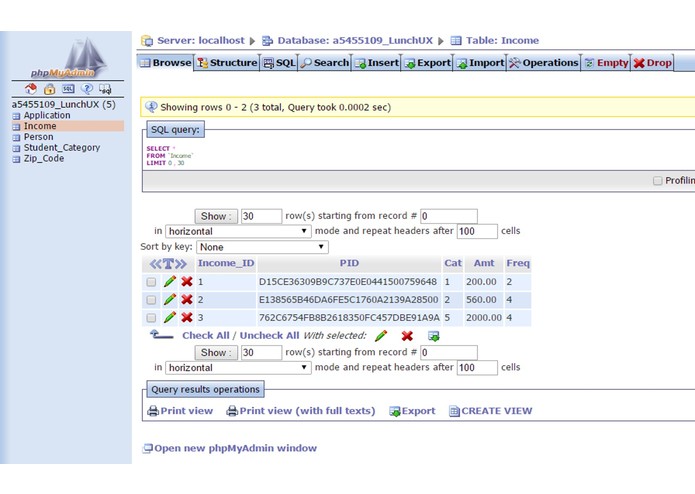Image resolution: width=695 pixels, height=494 pixels.
Task: Click the CREATE VIEW link
Action: [x=491, y=411]
